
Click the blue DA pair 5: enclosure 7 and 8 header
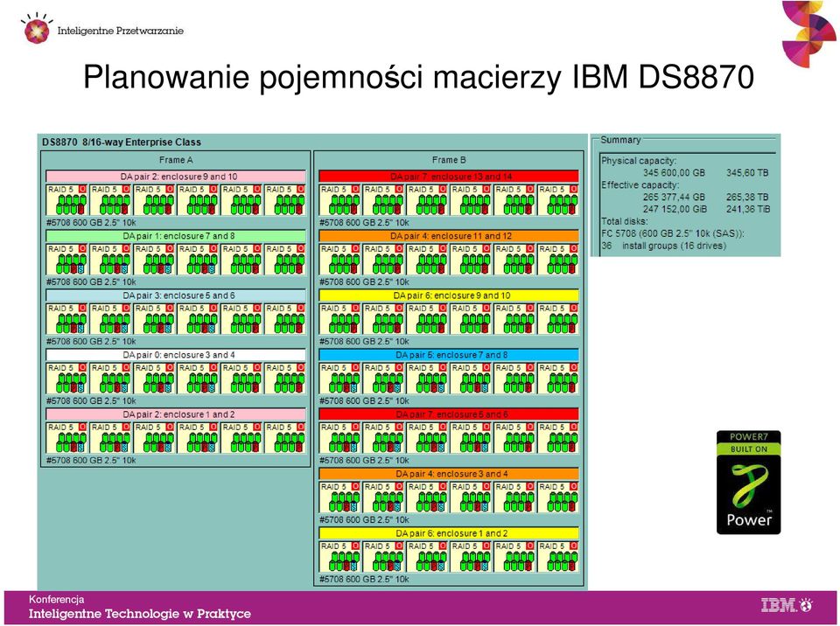point(449,355)
